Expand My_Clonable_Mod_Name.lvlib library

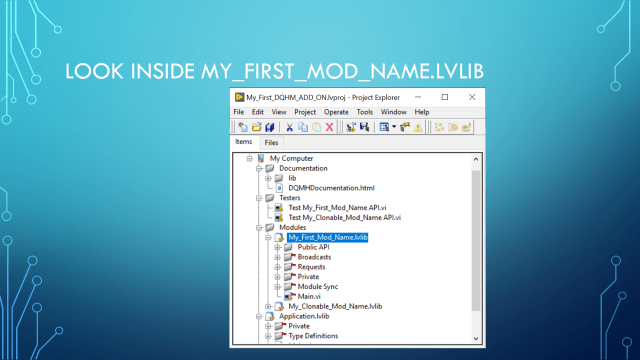point(268,306)
